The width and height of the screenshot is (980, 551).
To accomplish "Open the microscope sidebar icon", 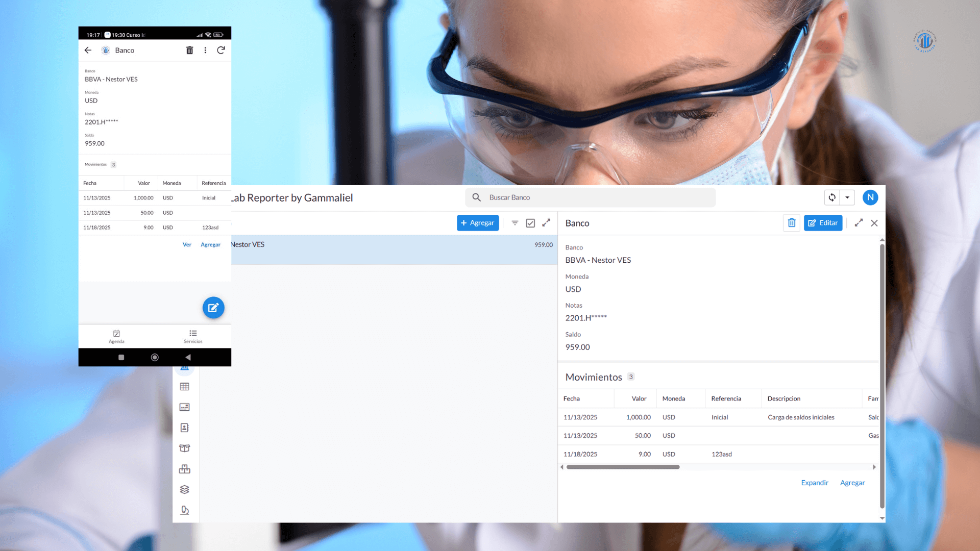I will [185, 510].
